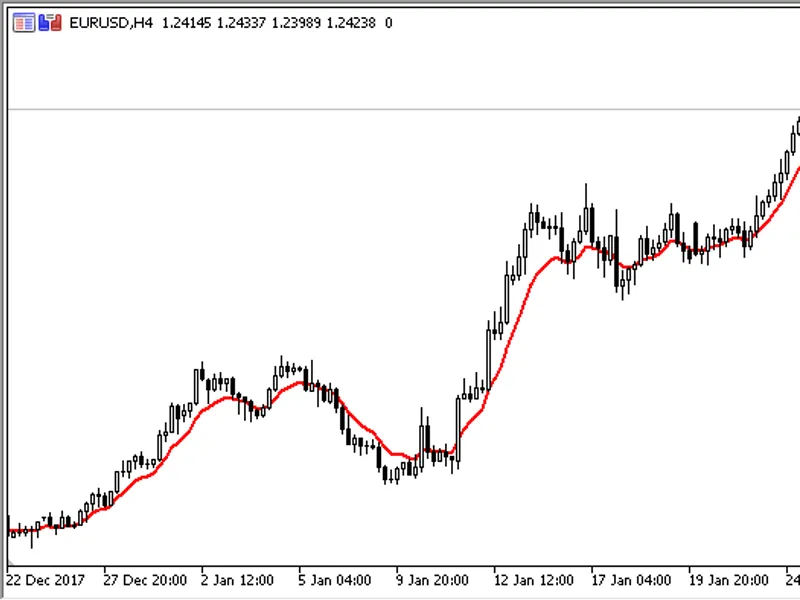Click the 5 Jan 04:00 time label
The width and height of the screenshot is (800, 600).
[335, 580]
